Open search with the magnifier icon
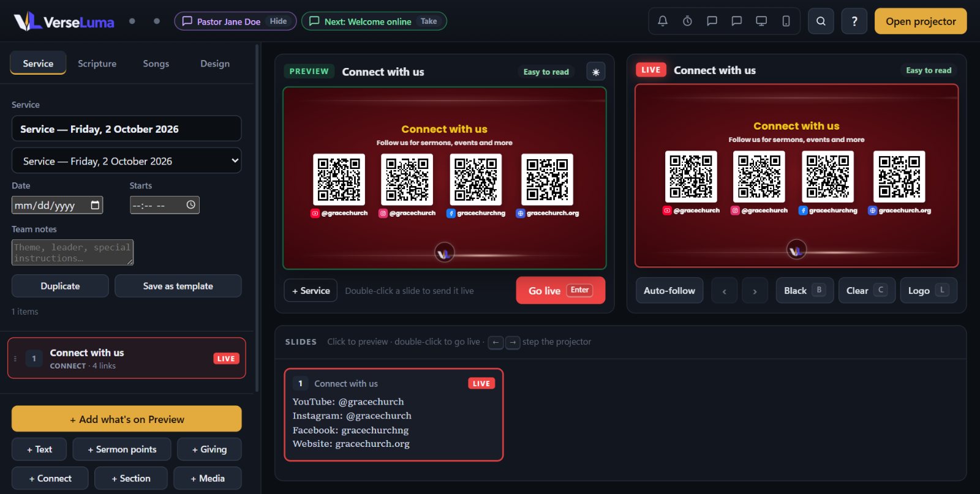The image size is (980, 494). point(821,21)
